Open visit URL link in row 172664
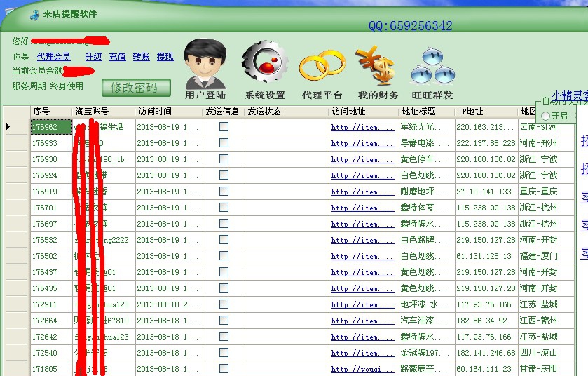588x376 pixels. pos(362,321)
